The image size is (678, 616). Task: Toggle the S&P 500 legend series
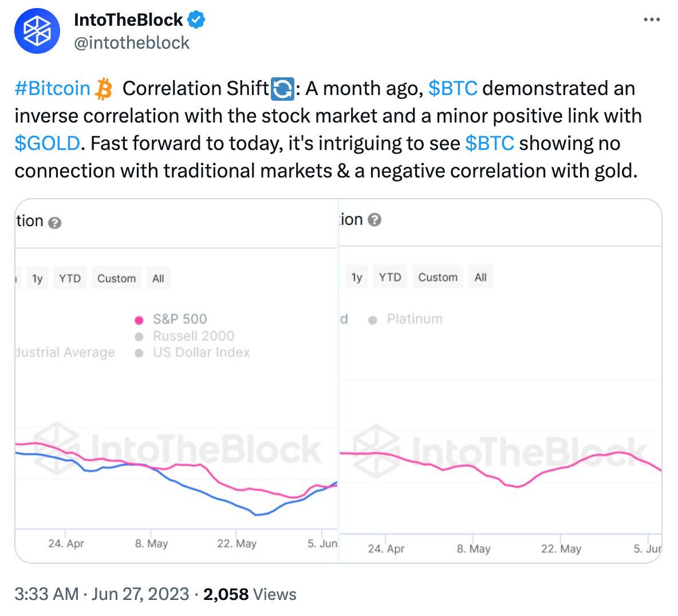(x=179, y=319)
